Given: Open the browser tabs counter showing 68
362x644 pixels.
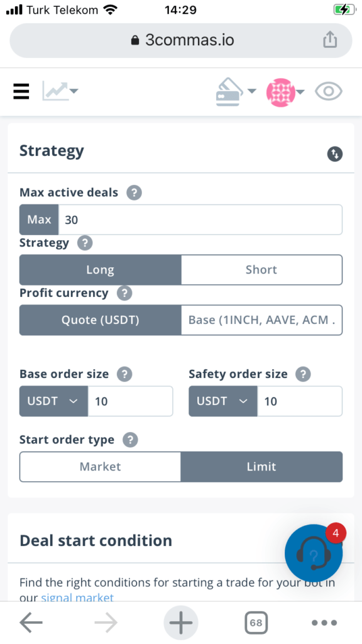Looking at the screenshot, I should pos(256,623).
